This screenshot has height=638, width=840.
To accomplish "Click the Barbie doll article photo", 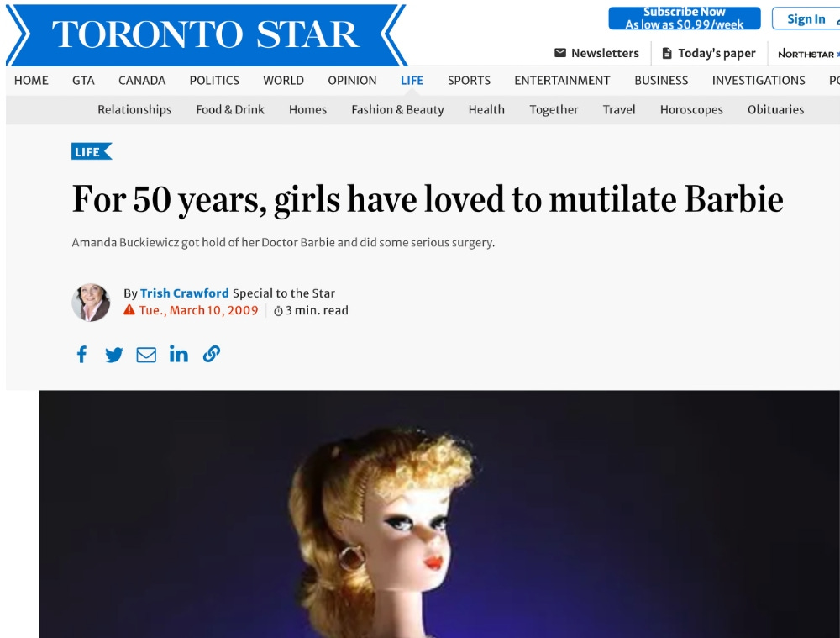I will pos(439,514).
